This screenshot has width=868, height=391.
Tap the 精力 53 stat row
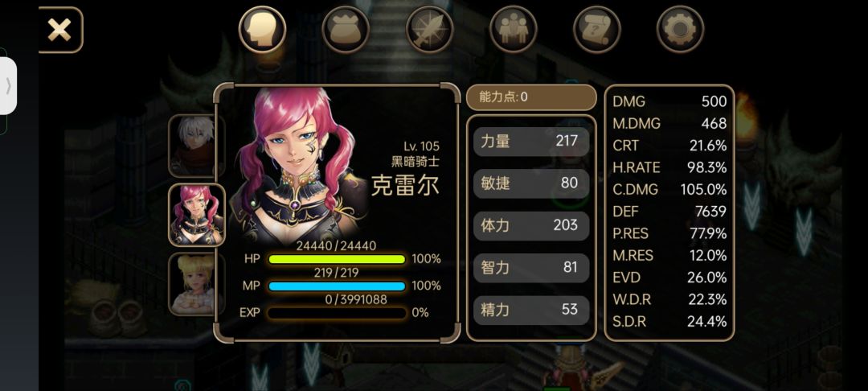pos(531,310)
